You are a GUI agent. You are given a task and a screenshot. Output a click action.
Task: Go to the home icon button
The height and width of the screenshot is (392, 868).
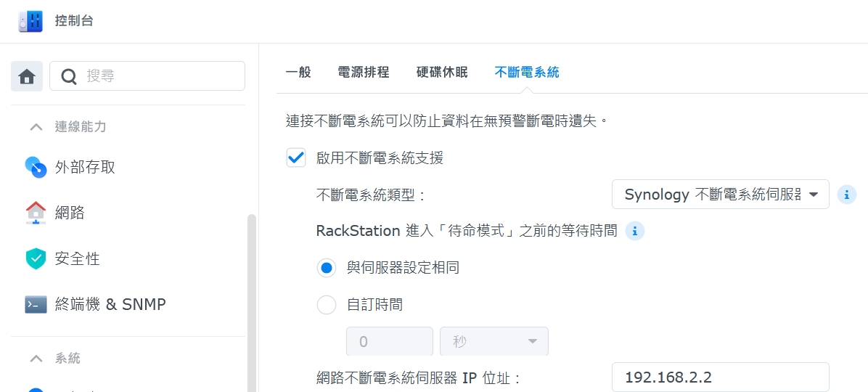(x=27, y=76)
